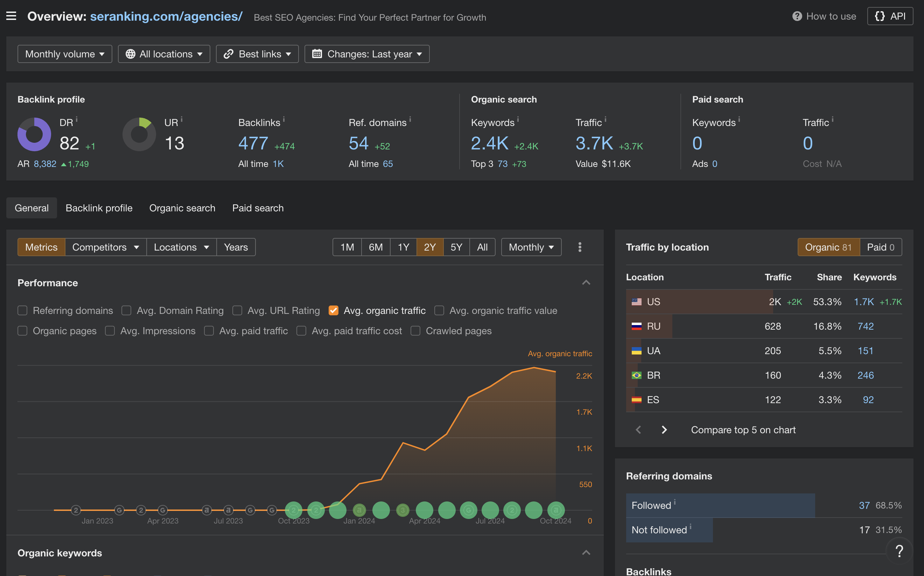The width and height of the screenshot is (924, 576).
Task: Collapse the Organic keywords section
Action: click(x=586, y=553)
